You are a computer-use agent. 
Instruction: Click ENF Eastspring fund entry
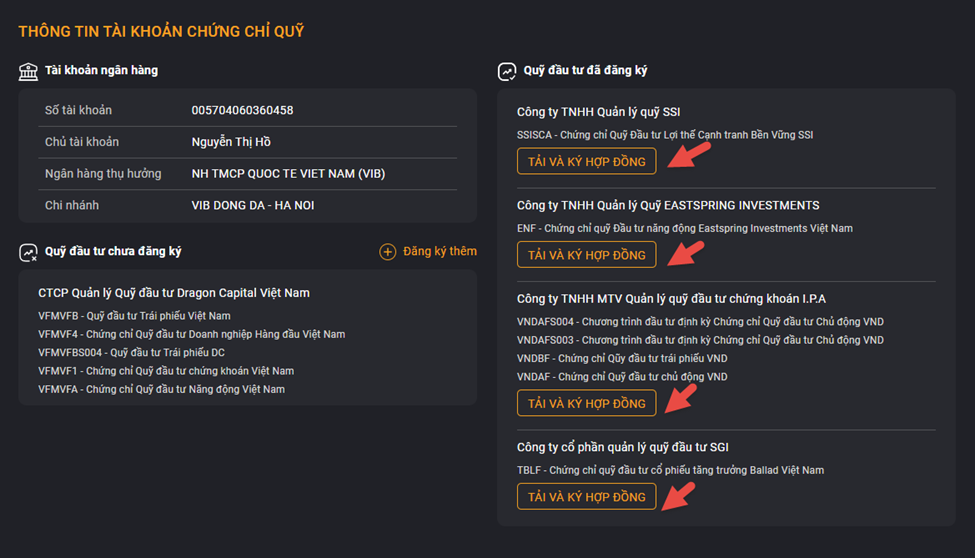pos(685,228)
